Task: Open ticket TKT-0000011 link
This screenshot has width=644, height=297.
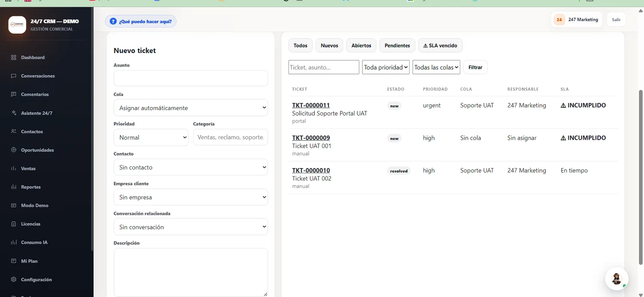Action: (311, 105)
